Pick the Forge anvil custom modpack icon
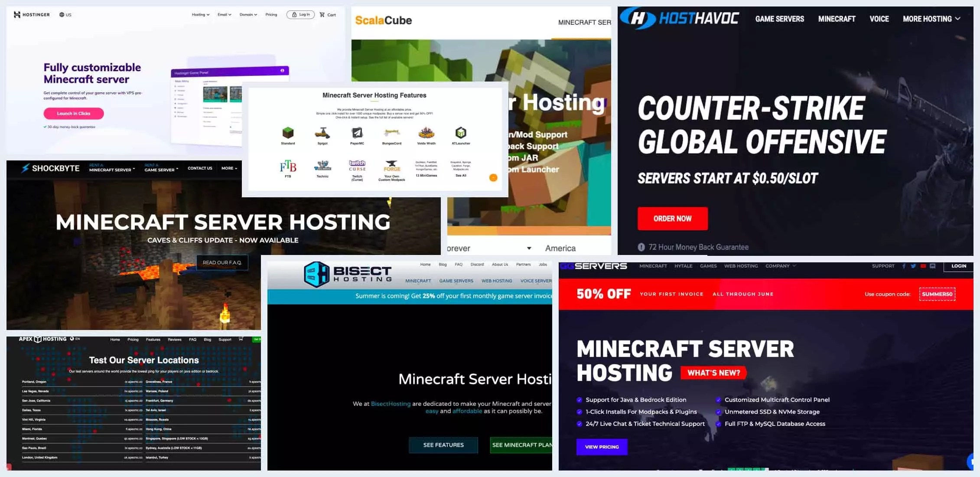 pyautogui.click(x=392, y=166)
